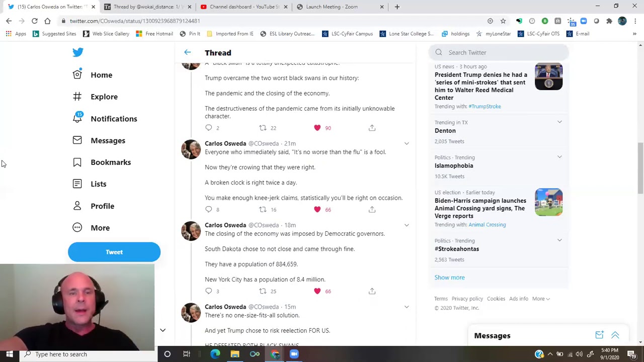
Task: Open Profile in sidebar
Action: click(x=93, y=206)
